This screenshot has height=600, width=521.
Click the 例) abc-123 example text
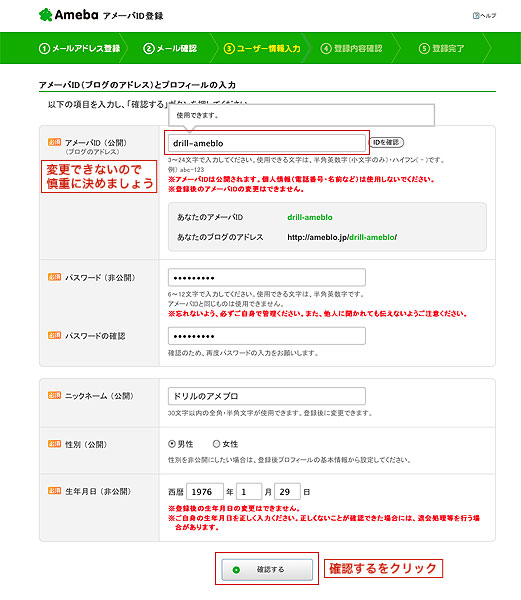pos(186,170)
